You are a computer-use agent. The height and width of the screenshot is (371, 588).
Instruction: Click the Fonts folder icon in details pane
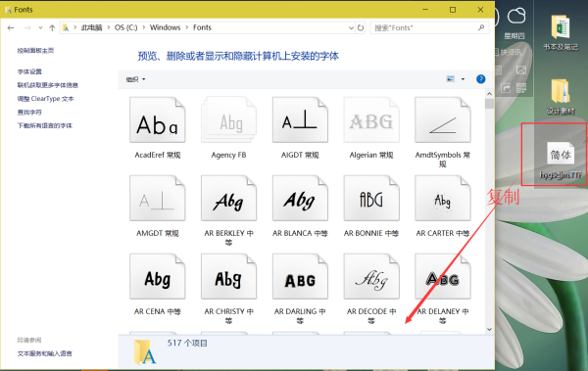pyautogui.click(x=145, y=352)
